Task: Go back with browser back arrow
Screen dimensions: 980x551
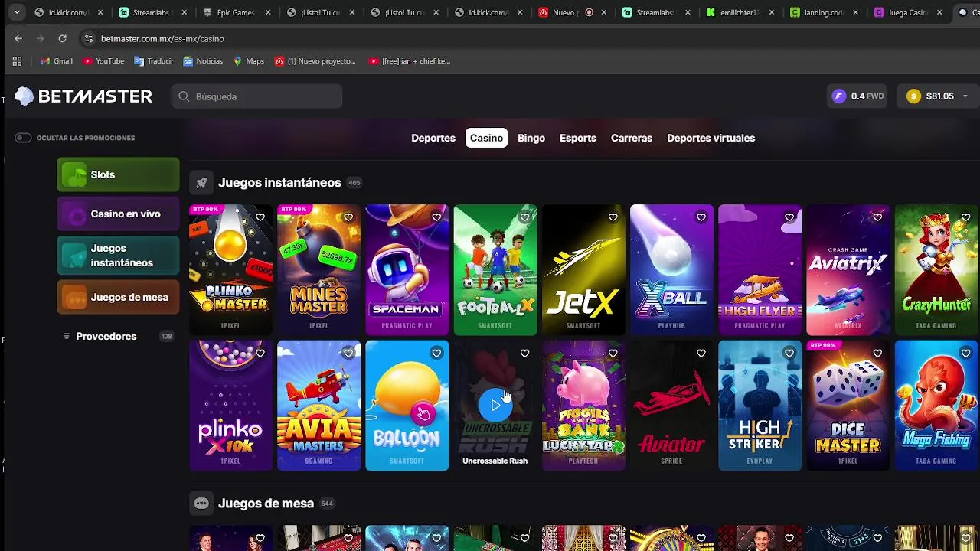Action: pos(18,38)
